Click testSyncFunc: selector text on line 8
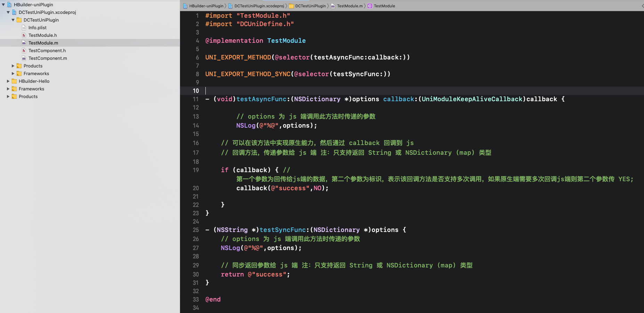Image resolution: width=644 pixels, height=313 pixels. click(358, 74)
